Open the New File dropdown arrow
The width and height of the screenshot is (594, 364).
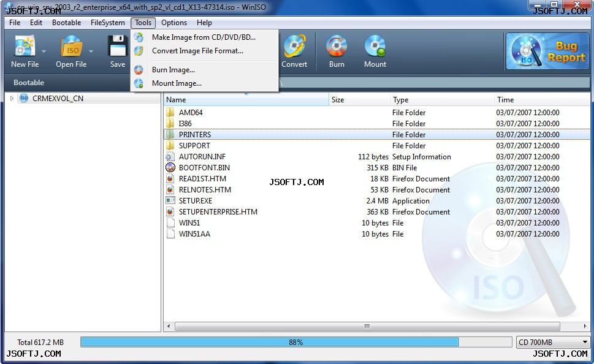pyautogui.click(x=44, y=51)
